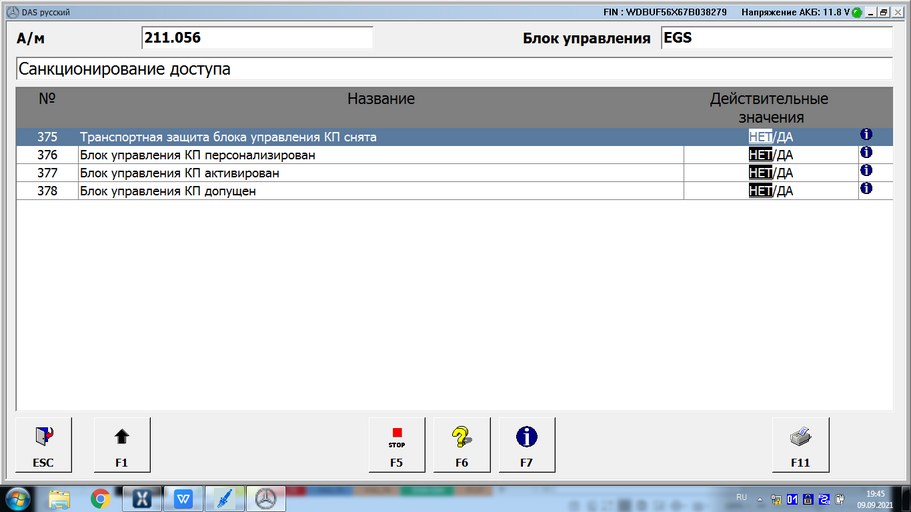Click number 378 cell

[47, 191]
